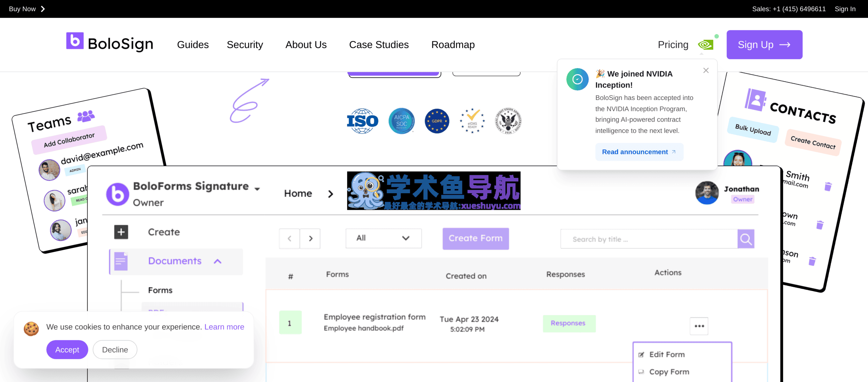This screenshot has height=382, width=868.
Task: Click the Read announcement link
Action: pyautogui.click(x=639, y=152)
